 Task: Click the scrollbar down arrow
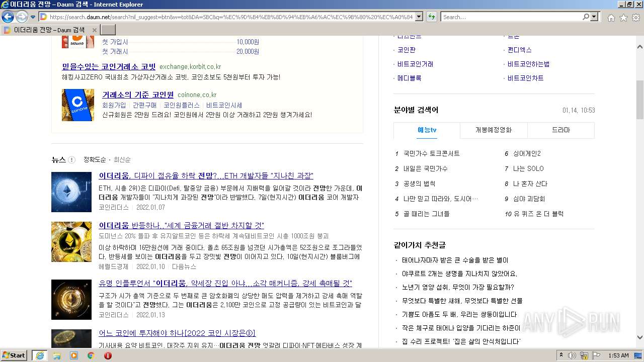point(640,337)
